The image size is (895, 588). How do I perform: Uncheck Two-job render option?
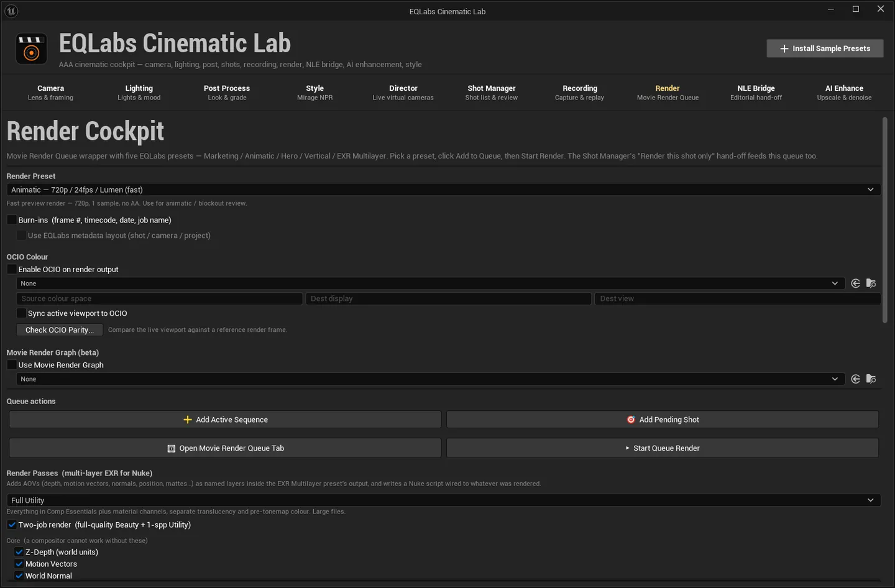point(12,525)
